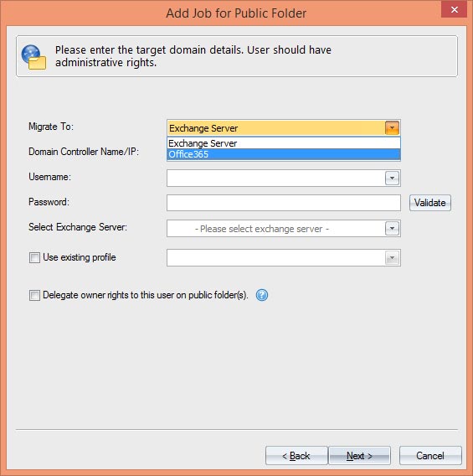Screen dimensions: 473x476
Task: Open the existing profile dropdown arrow
Action: [x=392, y=258]
